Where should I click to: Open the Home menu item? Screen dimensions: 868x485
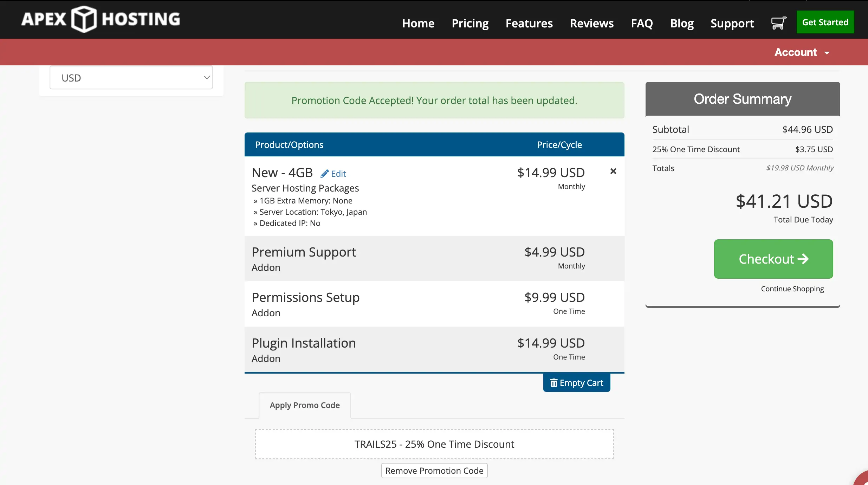click(x=418, y=23)
